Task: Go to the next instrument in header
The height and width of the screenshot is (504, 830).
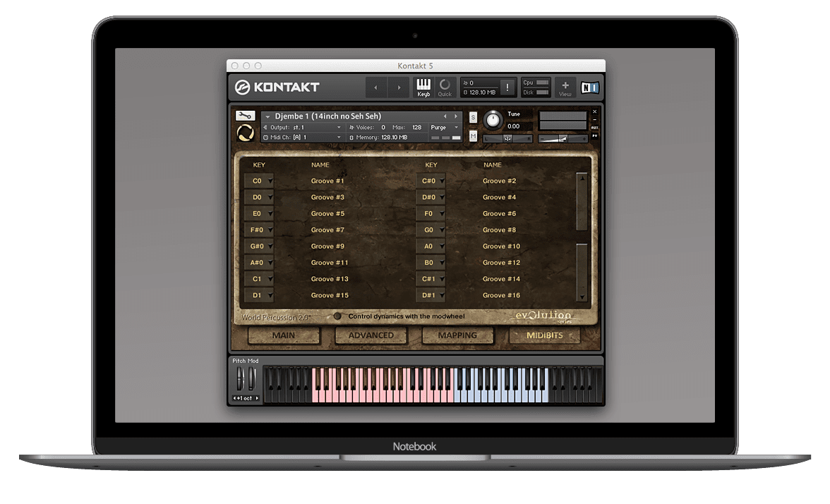Action: pyautogui.click(x=399, y=88)
